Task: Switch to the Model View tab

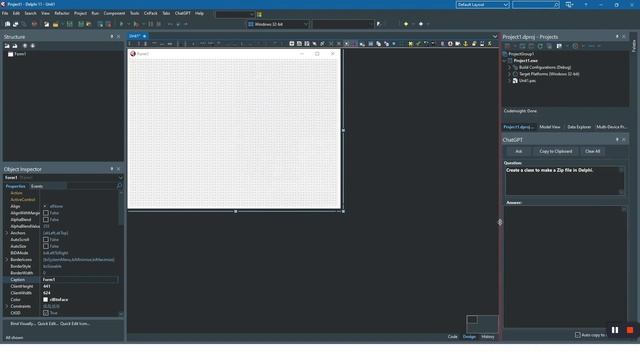Action: click(x=550, y=127)
